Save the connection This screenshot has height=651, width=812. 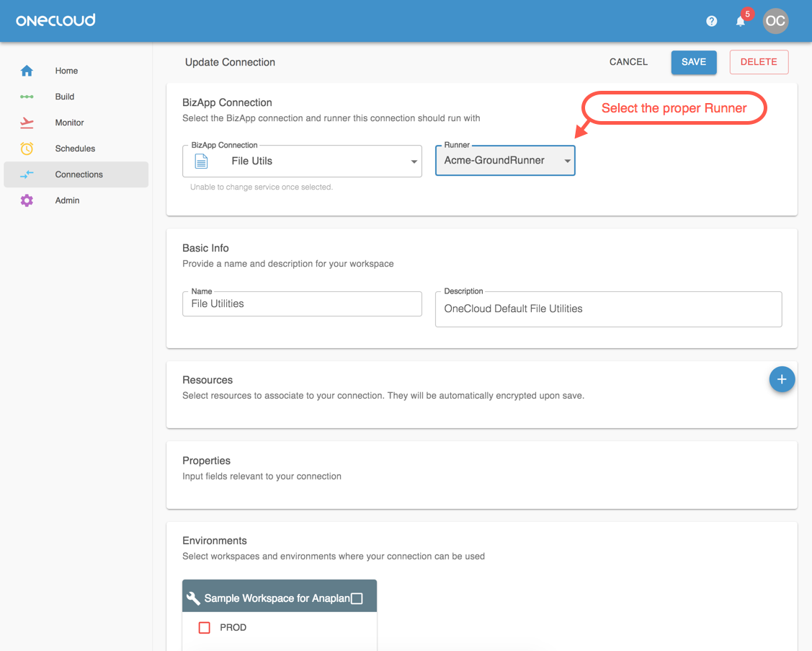coord(694,62)
